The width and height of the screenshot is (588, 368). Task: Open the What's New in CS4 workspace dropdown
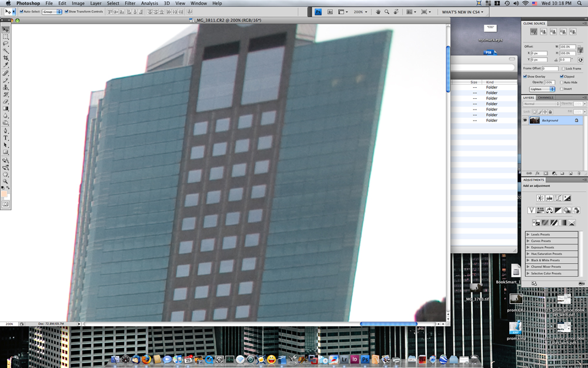click(x=462, y=12)
